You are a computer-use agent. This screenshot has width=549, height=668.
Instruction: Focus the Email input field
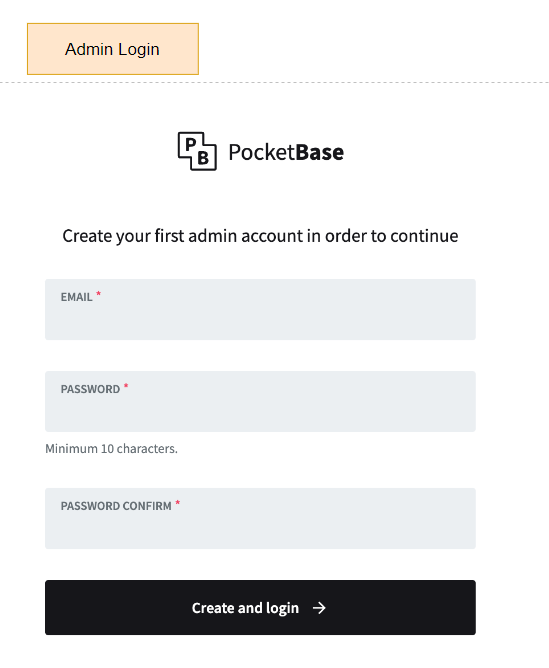(x=260, y=310)
